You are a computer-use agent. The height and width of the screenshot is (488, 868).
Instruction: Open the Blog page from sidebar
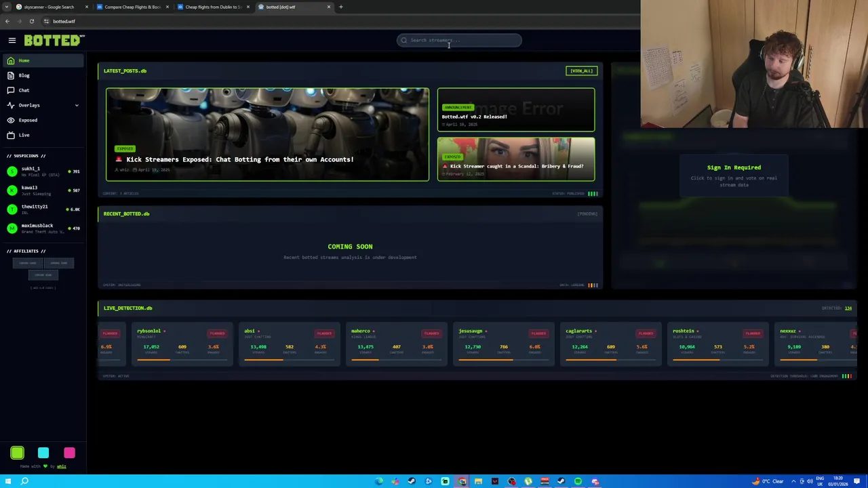click(43, 75)
